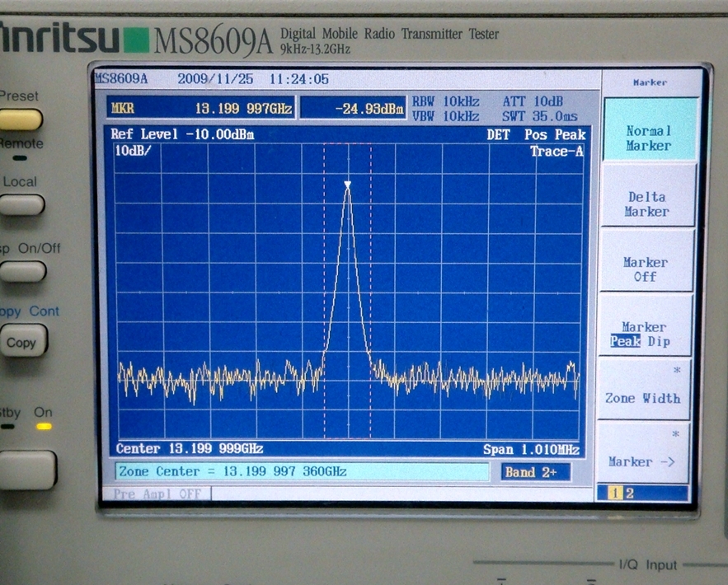
Task: Push the Local hardware button
Action: point(21,204)
